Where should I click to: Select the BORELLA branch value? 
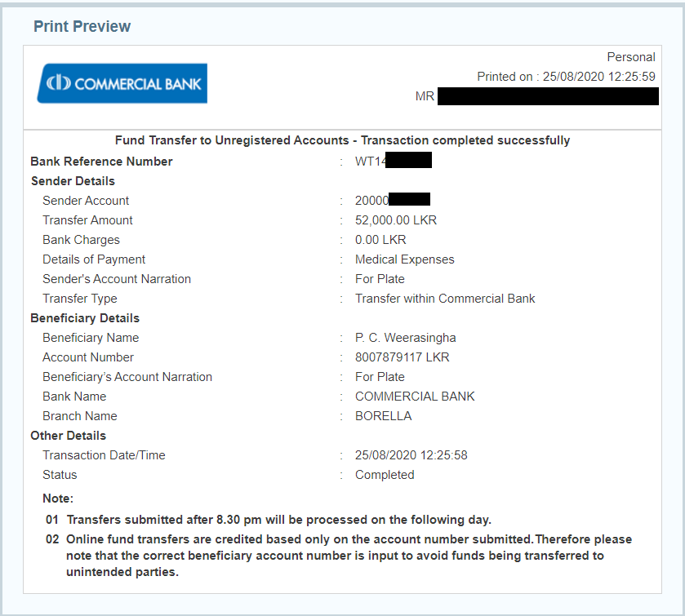383,416
